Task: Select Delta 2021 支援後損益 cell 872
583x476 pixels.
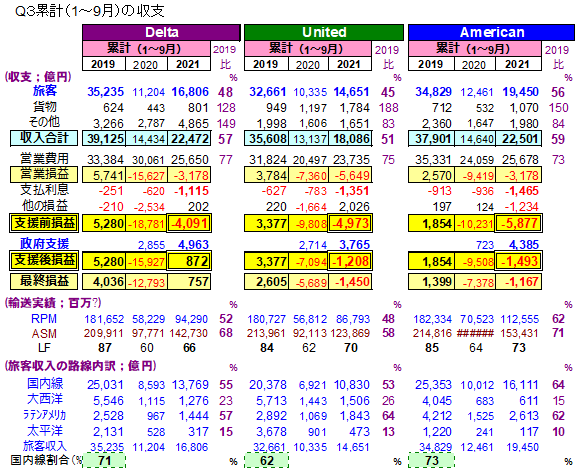Action: click(x=189, y=261)
